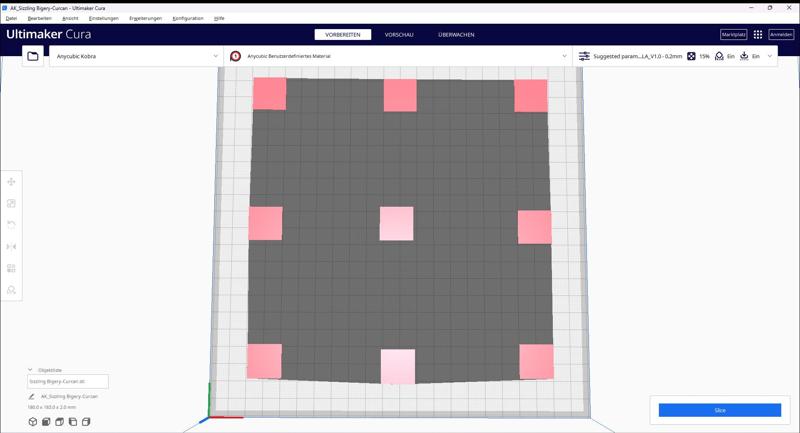This screenshot has width=800, height=433.
Task: Switch to the 3D isometric view
Action: (33, 422)
